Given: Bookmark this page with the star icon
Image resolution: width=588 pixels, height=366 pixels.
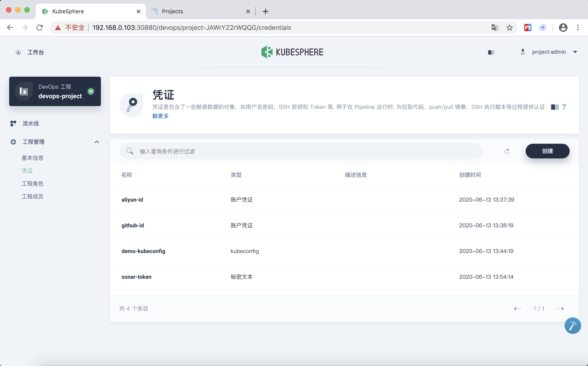Looking at the screenshot, I should click(x=509, y=28).
